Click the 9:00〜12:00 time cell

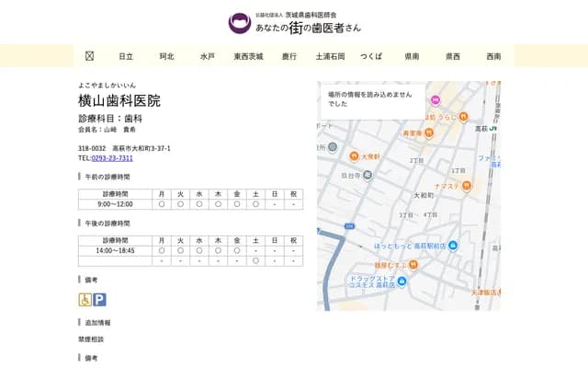115,204
